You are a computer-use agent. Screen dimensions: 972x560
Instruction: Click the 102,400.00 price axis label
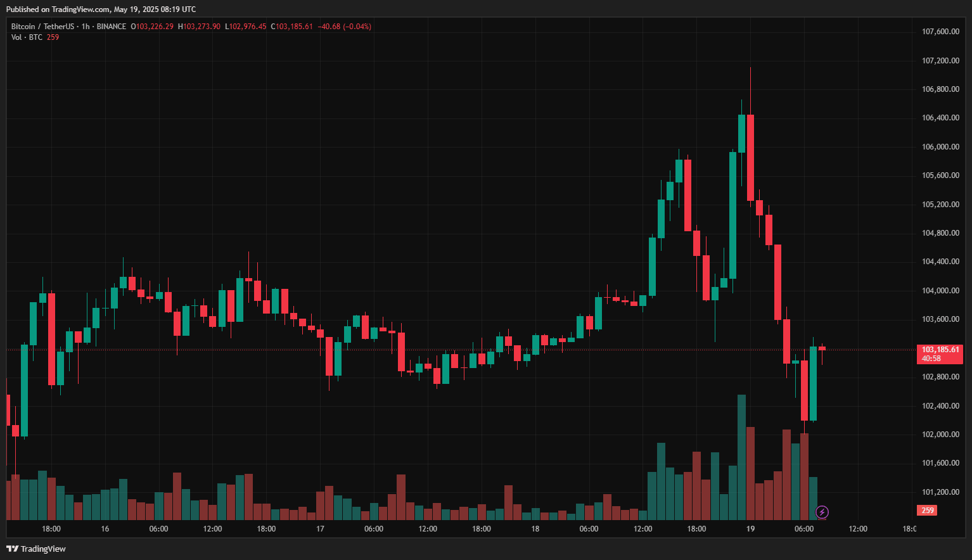click(940, 406)
